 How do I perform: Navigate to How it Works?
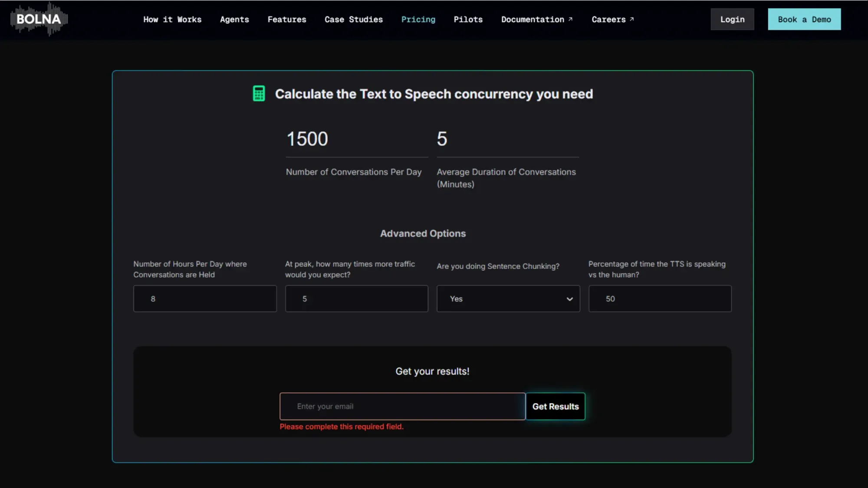[x=172, y=19]
